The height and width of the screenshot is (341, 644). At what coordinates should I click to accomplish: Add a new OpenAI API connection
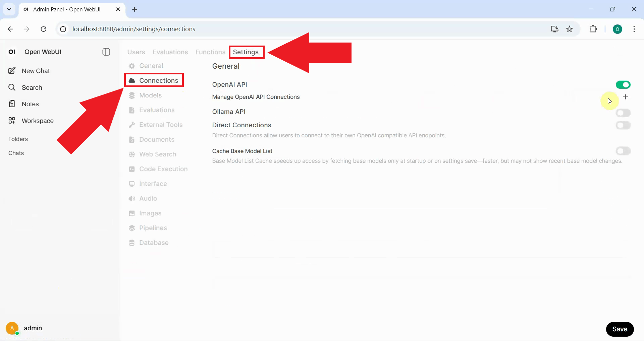(x=626, y=97)
